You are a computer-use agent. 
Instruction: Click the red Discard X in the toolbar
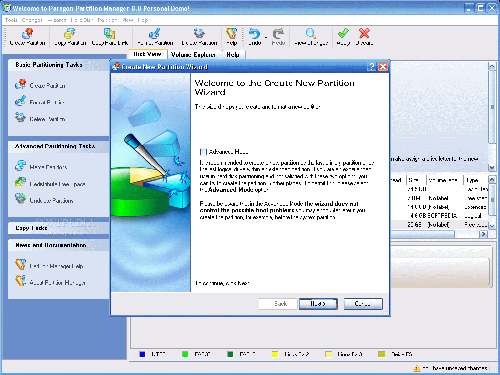coord(364,33)
